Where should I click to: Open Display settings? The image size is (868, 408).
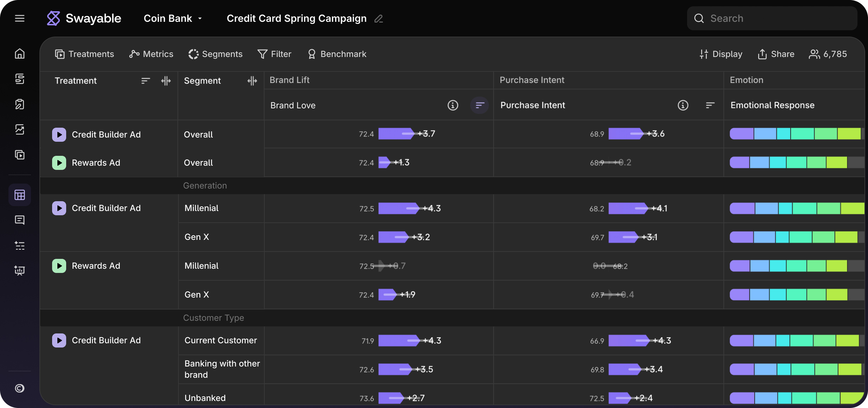click(721, 54)
